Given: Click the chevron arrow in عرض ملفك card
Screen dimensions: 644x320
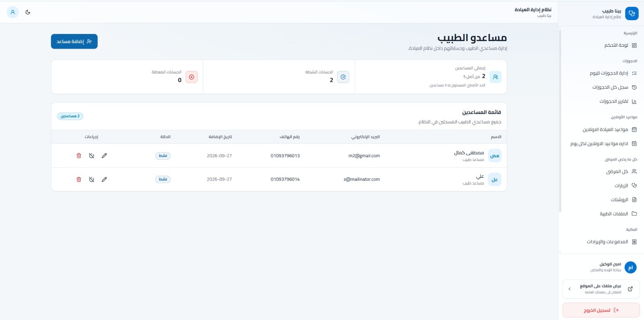Looking at the screenshot, I should (570, 289).
